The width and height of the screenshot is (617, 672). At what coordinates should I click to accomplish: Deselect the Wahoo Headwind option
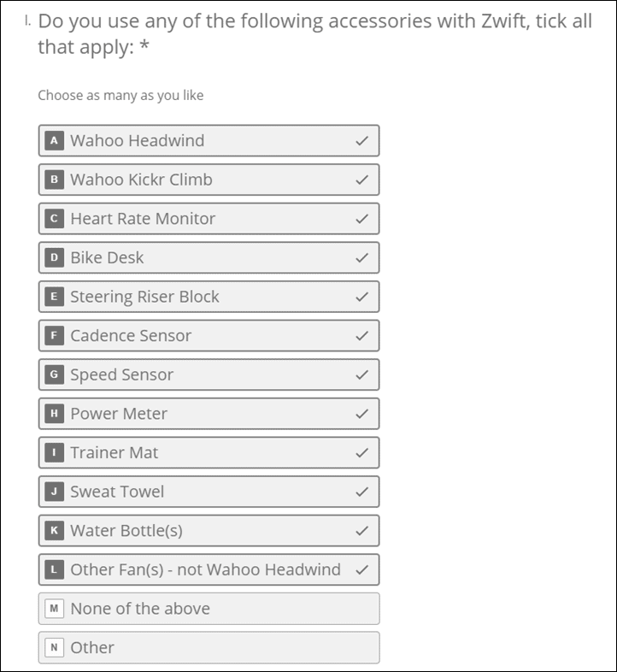209,140
